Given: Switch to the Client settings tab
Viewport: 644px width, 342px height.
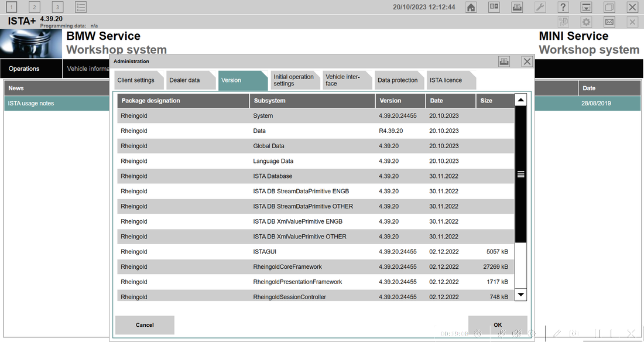Looking at the screenshot, I should [x=136, y=80].
